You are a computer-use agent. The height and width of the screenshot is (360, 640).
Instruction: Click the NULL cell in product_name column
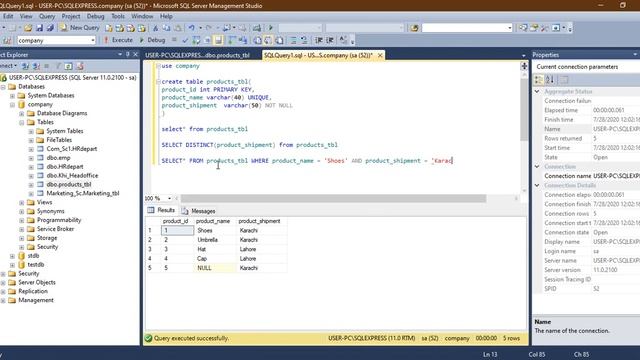[x=215, y=268]
